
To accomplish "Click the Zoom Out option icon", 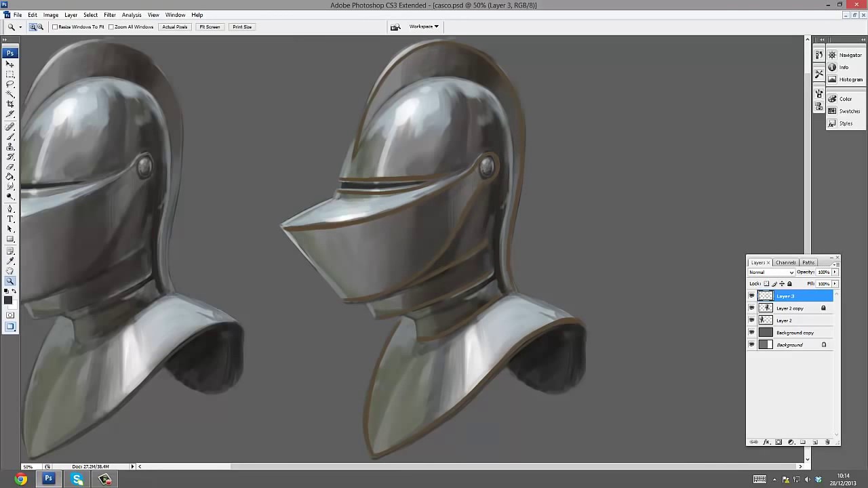I will [x=40, y=26].
